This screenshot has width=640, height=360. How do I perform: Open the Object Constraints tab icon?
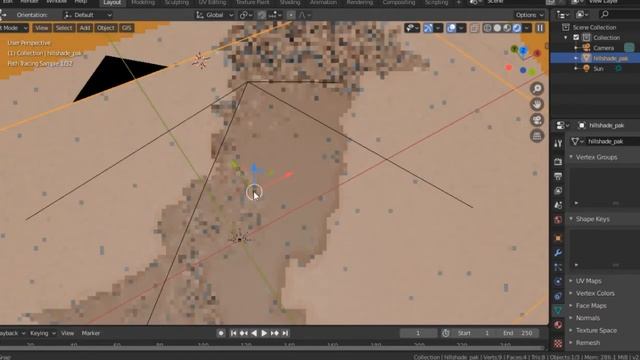[558, 296]
